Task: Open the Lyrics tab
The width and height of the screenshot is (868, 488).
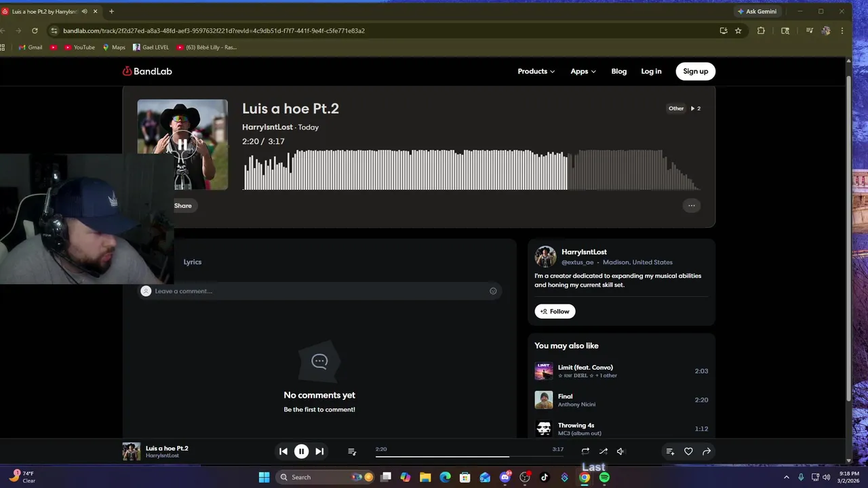Action: point(193,262)
